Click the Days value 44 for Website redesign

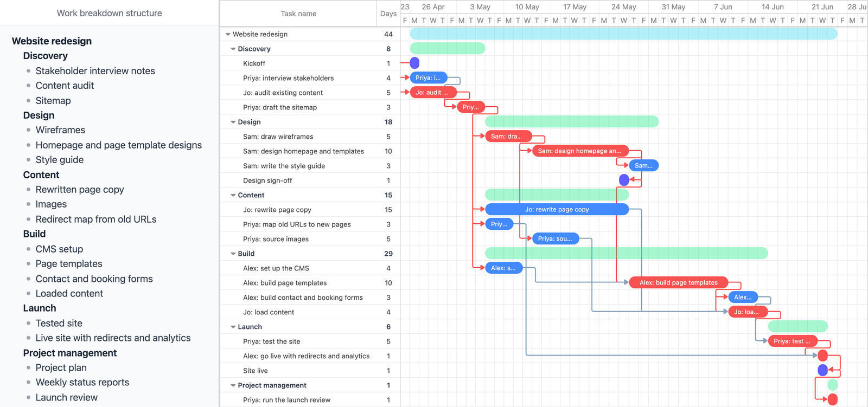coord(388,34)
